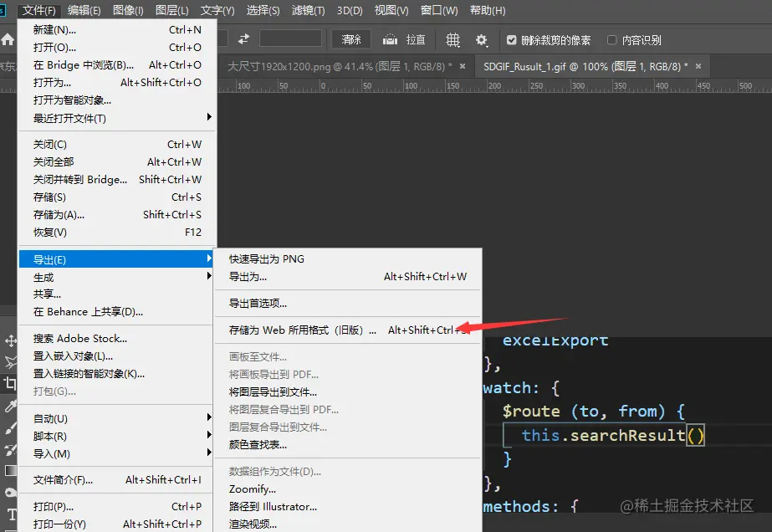Image resolution: width=772 pixels, height=532 pixels.
Task: Open the 图层(L) menu
Action: pos(171,10)
